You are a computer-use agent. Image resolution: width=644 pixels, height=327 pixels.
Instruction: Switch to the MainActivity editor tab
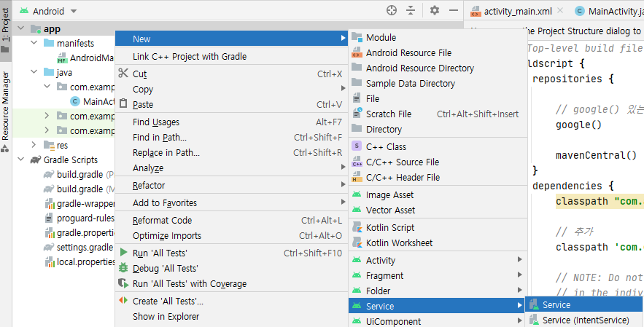click(609, 11)
